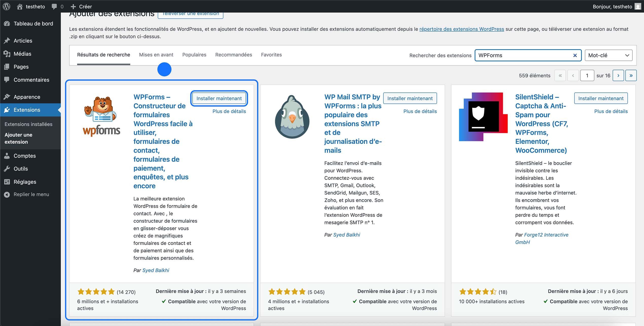Click the WordPress logo in the admin bar
This screenshot has width=644, height=326.
(6, 6)
